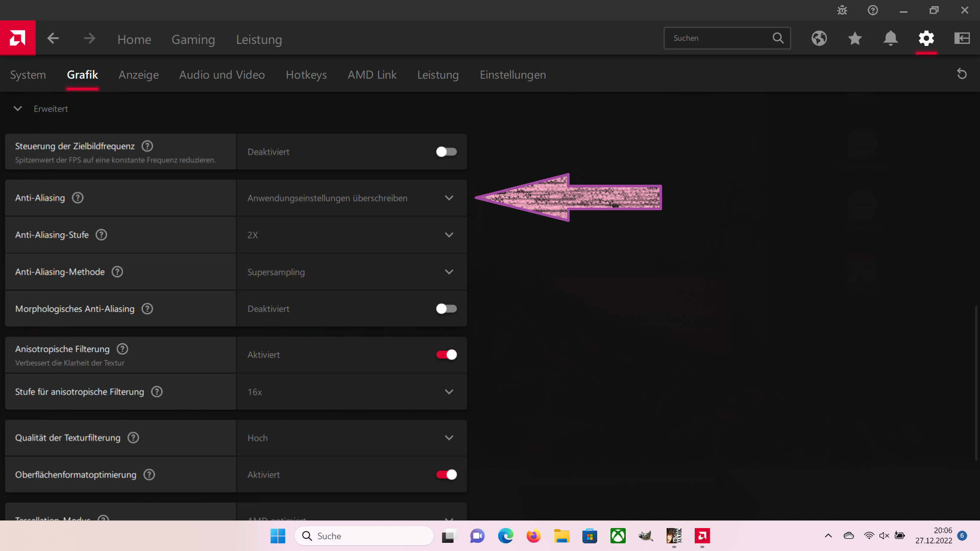This screenshot has height=551, width=980.
Task: Enable Steuerung der Zielbildfrequenz switch
Action: [446, 152]
